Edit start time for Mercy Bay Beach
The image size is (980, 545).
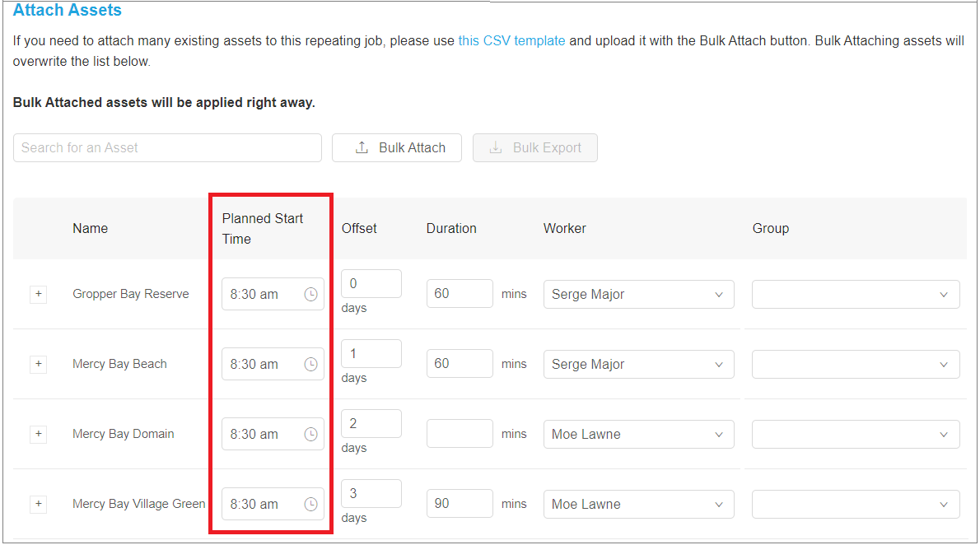pos(273,365)
